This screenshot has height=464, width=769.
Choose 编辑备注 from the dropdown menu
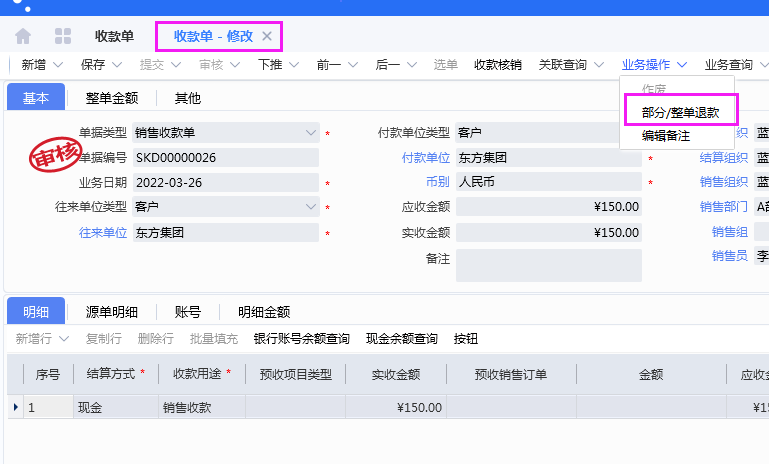point(666,135)
